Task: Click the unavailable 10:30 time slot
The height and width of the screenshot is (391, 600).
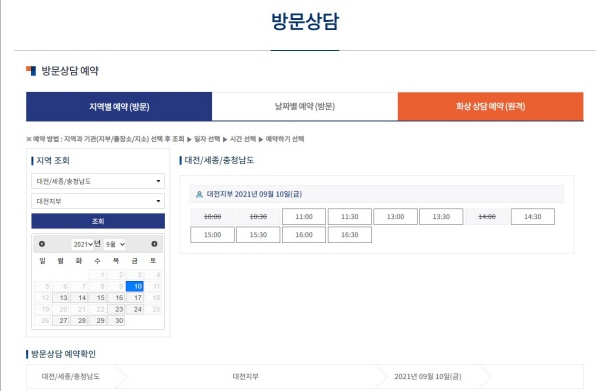Action: coord(258,217)
